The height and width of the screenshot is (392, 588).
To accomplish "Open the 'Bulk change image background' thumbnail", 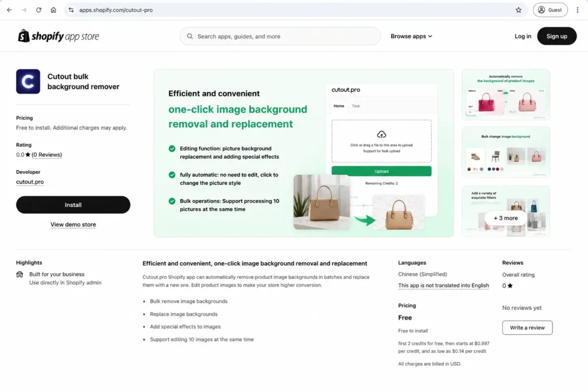I will (505, 152).
